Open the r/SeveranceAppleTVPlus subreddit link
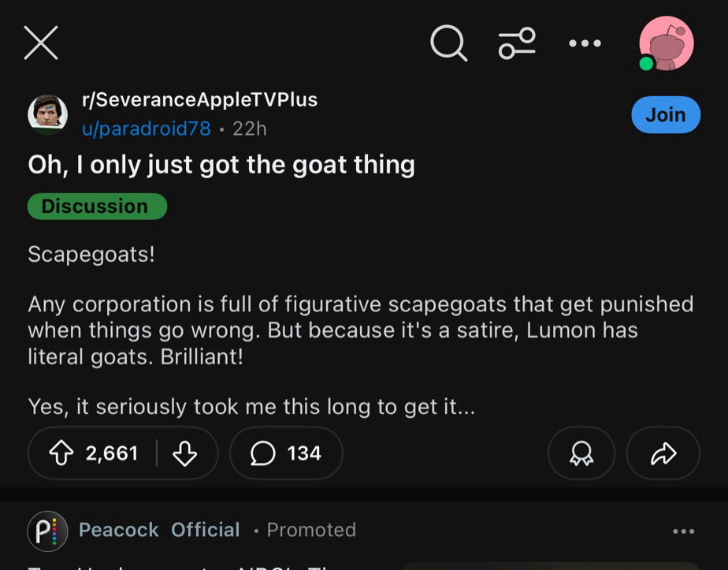728x570 pixels. click(x=199, y=100)
